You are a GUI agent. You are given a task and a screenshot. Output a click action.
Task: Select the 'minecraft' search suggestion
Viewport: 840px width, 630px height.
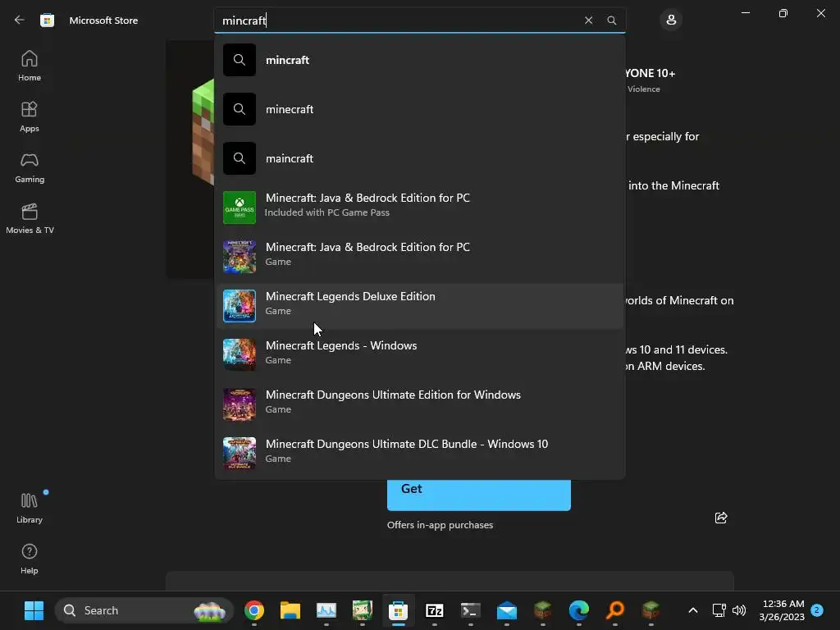(419, 109)
